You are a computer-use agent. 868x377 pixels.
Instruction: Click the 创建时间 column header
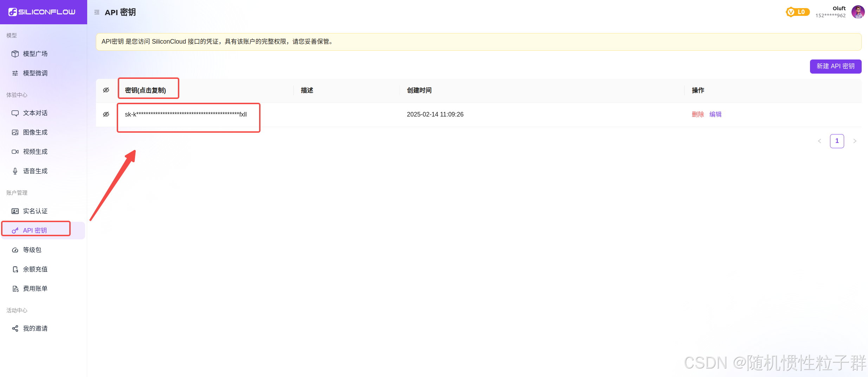coord(419,90)
